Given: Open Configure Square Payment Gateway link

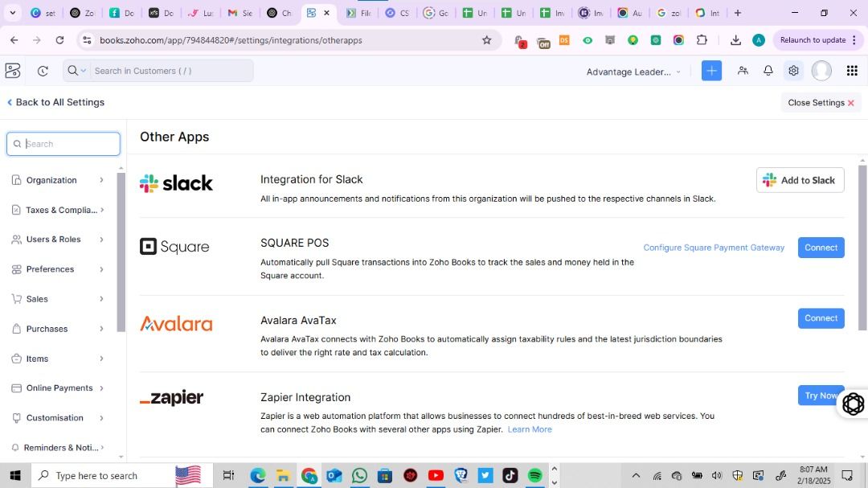Looking at the screenshot, I should point(714,248).
